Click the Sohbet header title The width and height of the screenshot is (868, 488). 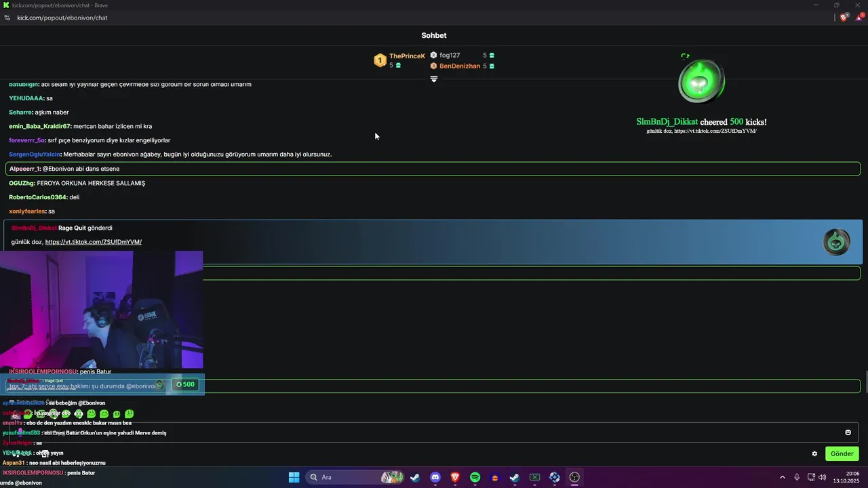click(434, 35)
